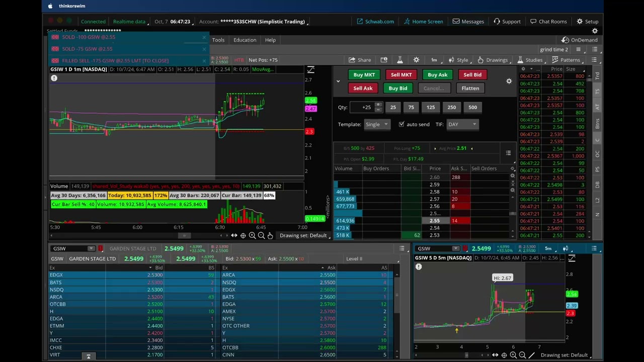Screen dimensions: 644x362
Task: Click zoom out magnifier on main chart
Action: click(x=261, y=235)
